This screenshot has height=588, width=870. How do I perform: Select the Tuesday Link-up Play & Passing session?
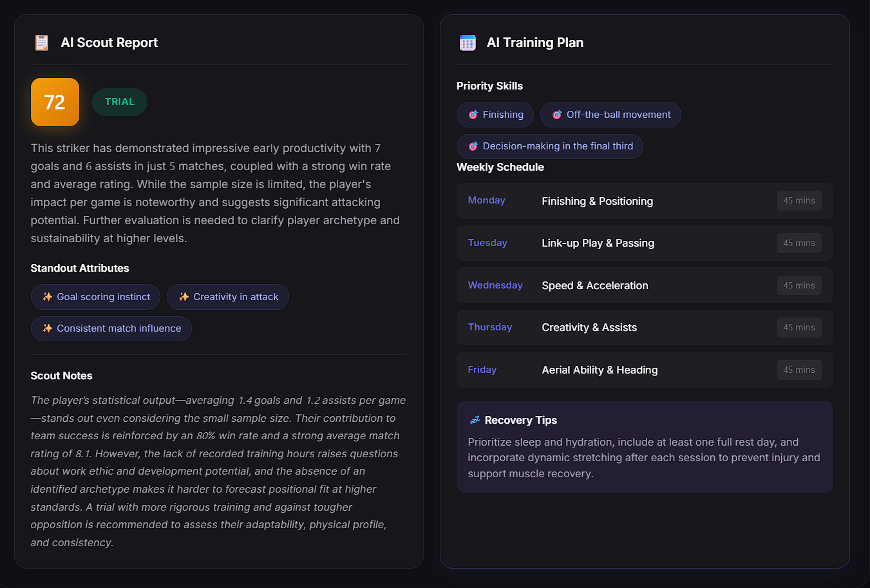tap(644, 243)
